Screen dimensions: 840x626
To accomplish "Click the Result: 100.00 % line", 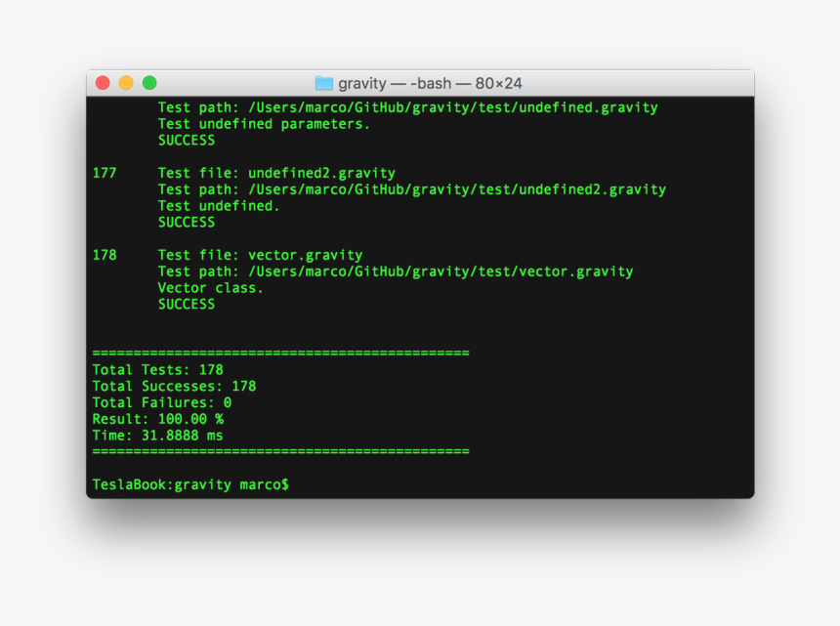I will click(x=158, y=418).
